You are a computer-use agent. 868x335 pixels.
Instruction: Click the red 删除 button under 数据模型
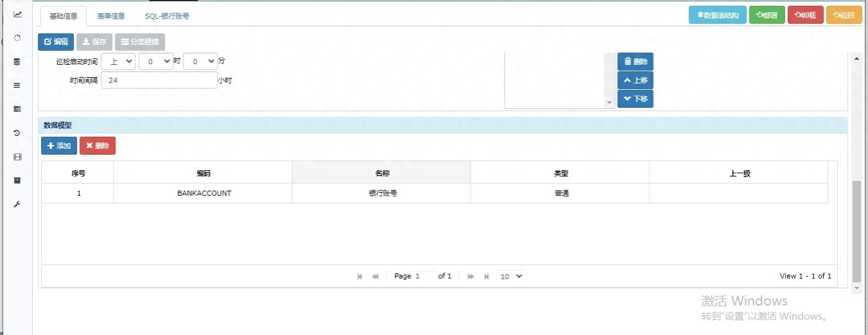coord(98,146)
